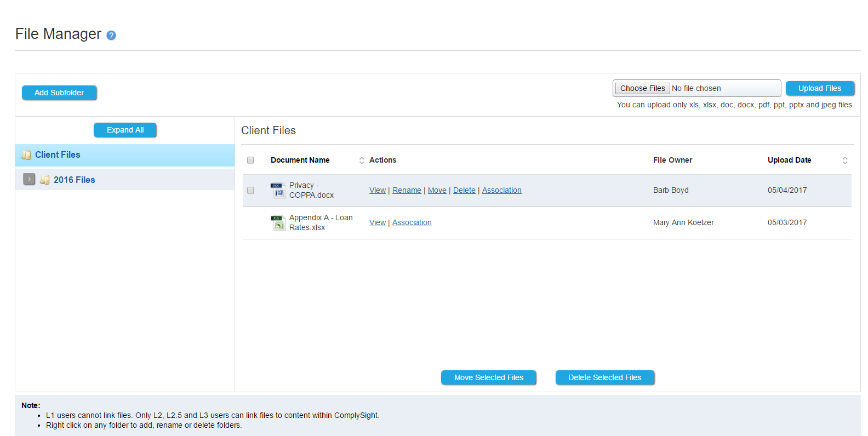Image resolution: width=868 pixels, height=436 pixels.
Task: Click the Expand All button
Action: [x=125, y=130]
